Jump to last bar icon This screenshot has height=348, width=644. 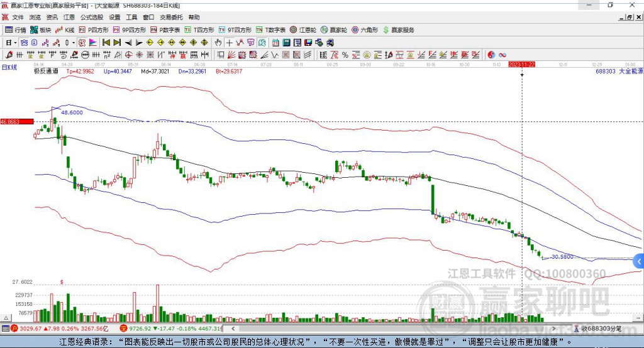pos(117,43)
